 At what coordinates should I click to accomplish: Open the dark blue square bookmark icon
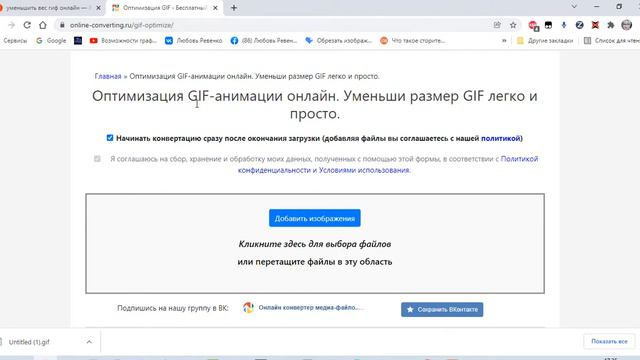pos(78,40)
